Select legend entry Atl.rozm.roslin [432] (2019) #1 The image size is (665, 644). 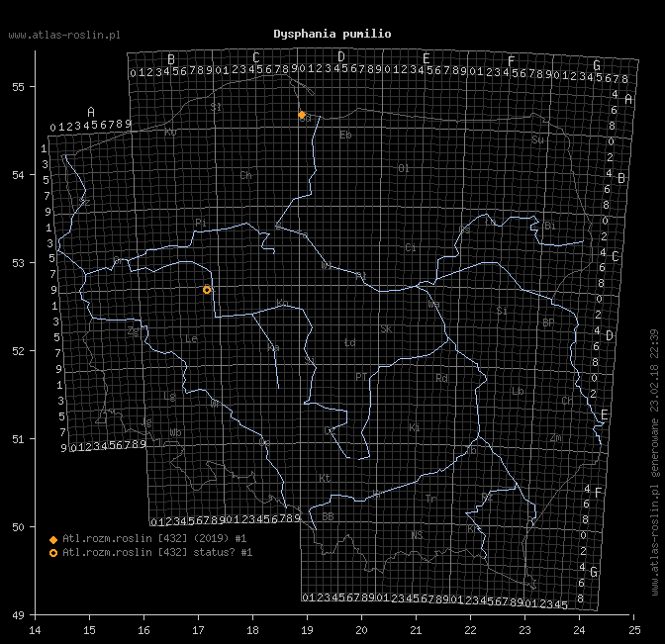[154, 538]
